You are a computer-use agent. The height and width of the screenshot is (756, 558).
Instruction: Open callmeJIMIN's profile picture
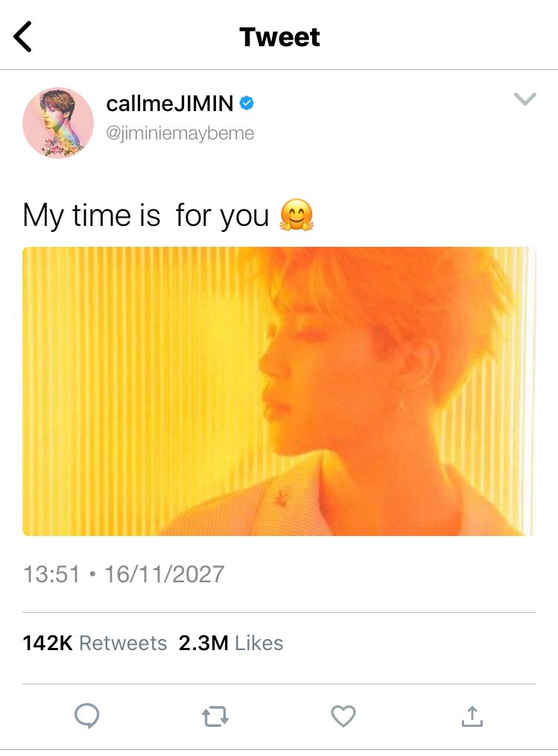pos(58,122)
